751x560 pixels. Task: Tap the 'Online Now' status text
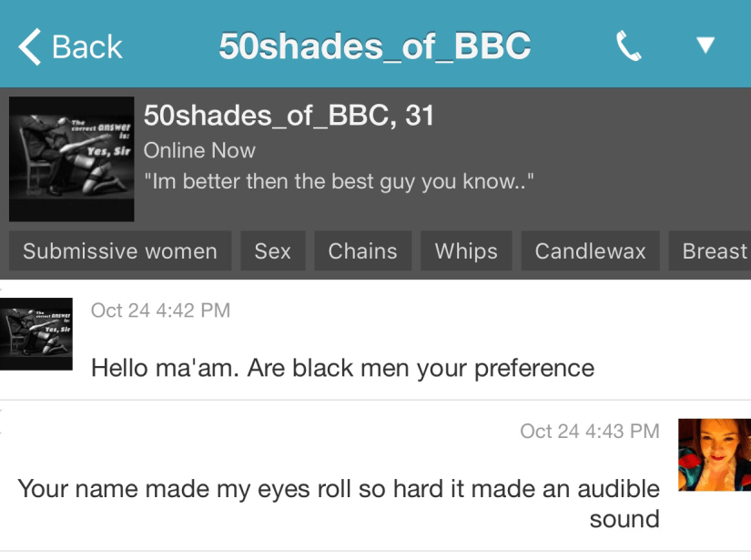coord(199,150)
